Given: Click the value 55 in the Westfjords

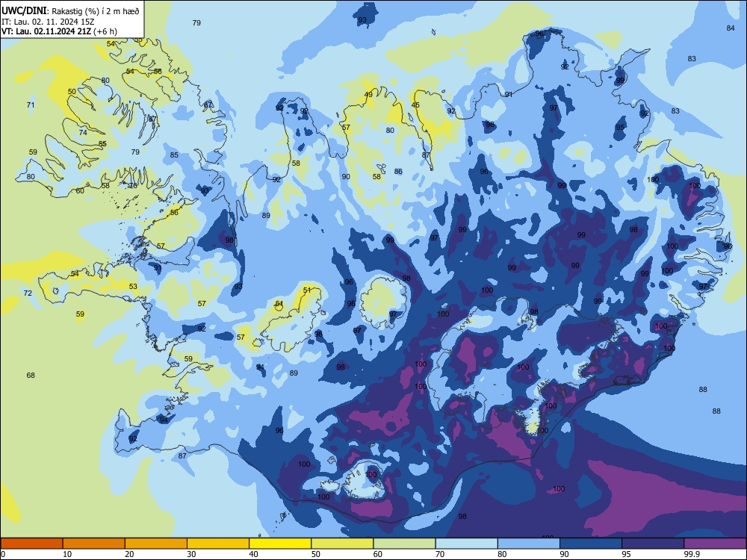Looking at the screenshot, I should 102,144.
